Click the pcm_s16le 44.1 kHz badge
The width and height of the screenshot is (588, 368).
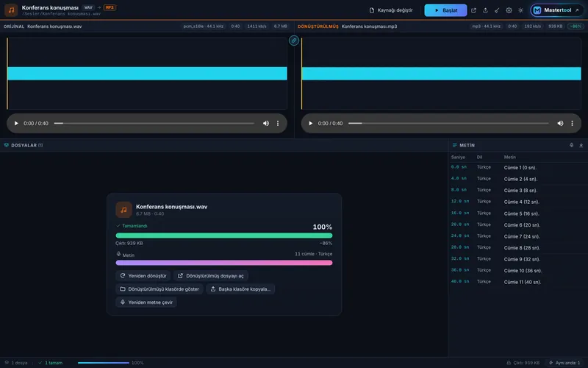coord(204,26)
